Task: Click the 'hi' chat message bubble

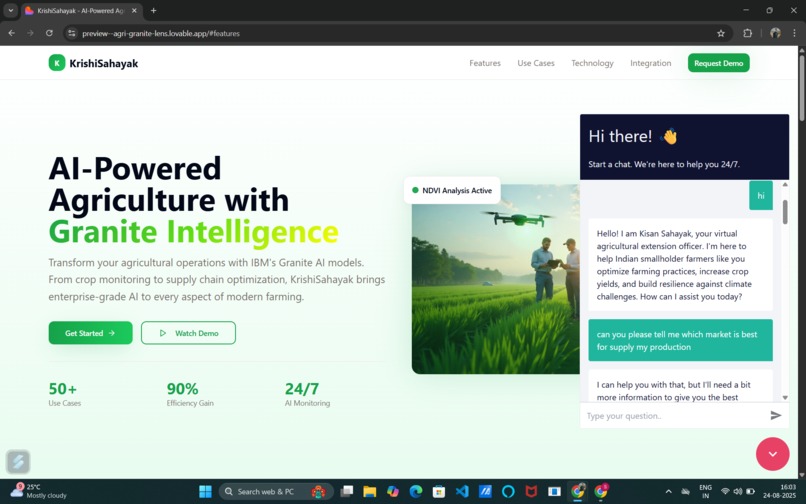Action: (x=761, y=195)
